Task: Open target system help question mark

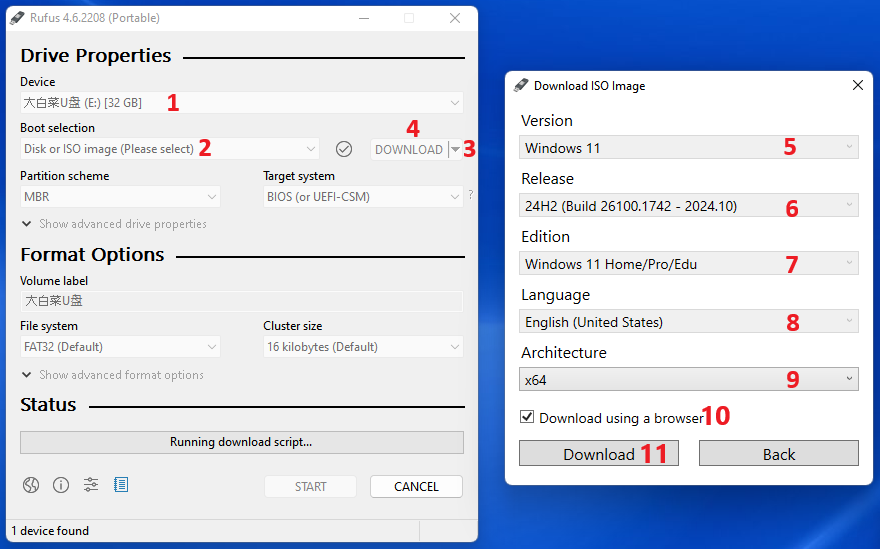Action: tap(470, 195)
